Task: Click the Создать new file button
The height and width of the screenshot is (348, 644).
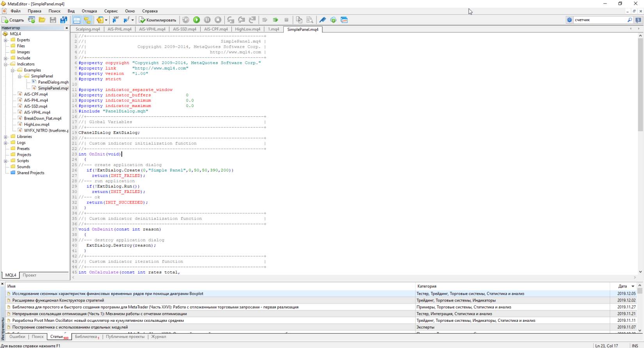Action: click(x=13, y=20)
